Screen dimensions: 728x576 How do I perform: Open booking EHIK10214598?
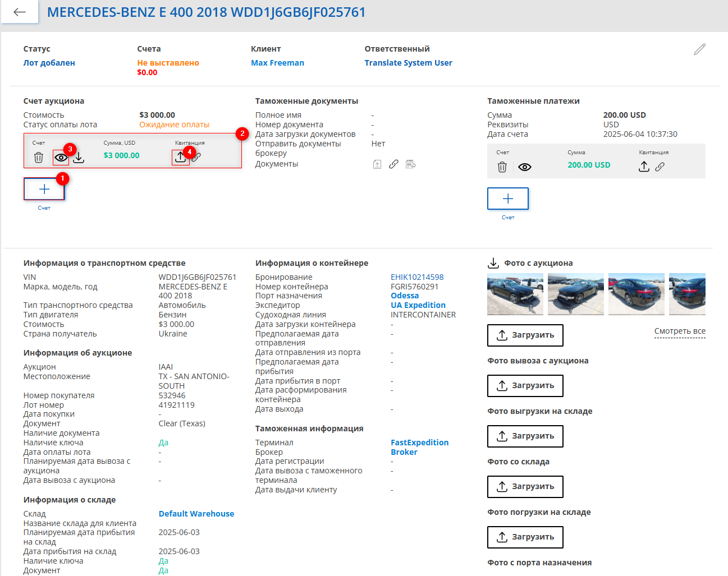pos(417,277)
